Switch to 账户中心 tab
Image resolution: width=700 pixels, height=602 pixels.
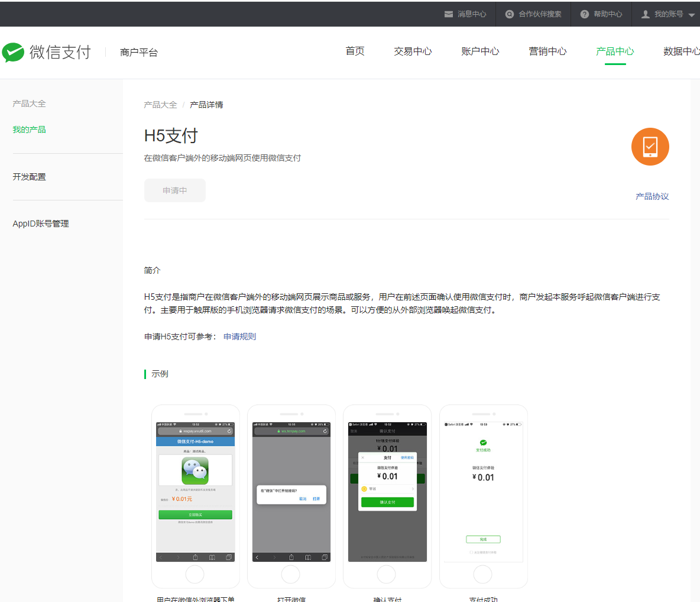(480, 51)
